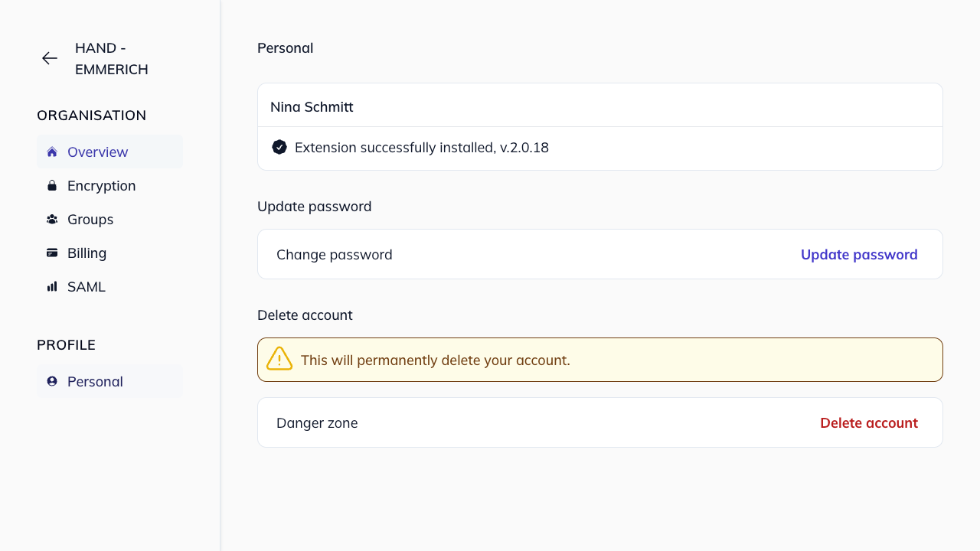The height and width of the screenshot is (551, 980).
Task: Switch to the Groups section
Action: [x=90, y=219]
